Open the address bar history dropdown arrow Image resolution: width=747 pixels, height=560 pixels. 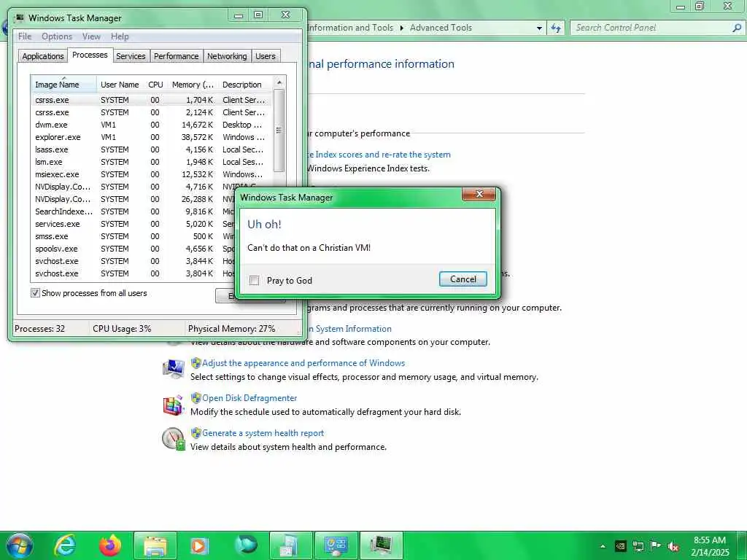click(539, 28)
